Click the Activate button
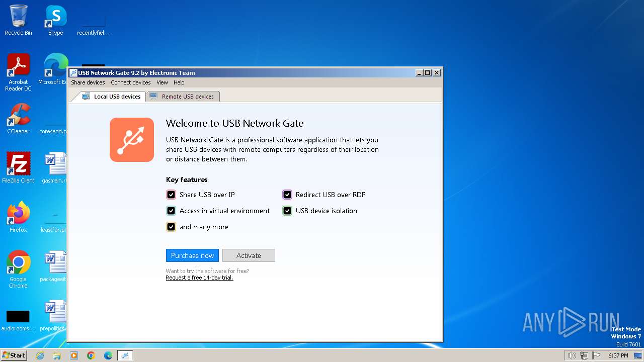Viewport: 644px width, 362px height. [249, 255]
